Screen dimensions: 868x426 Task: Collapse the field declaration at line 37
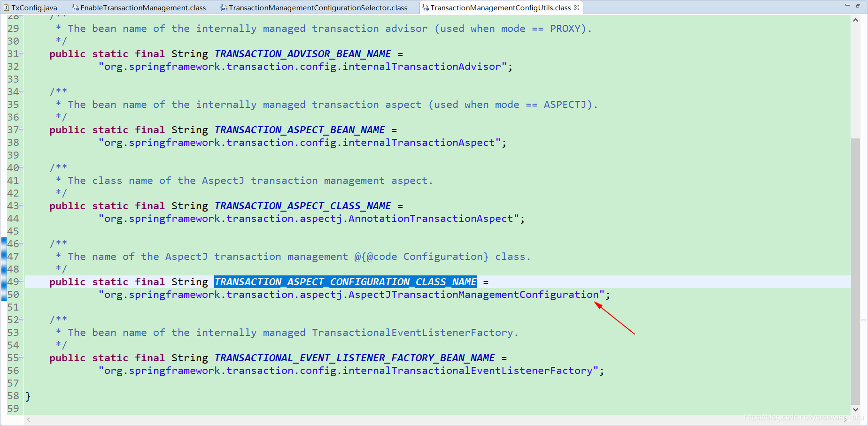click(x=22, y=130)
